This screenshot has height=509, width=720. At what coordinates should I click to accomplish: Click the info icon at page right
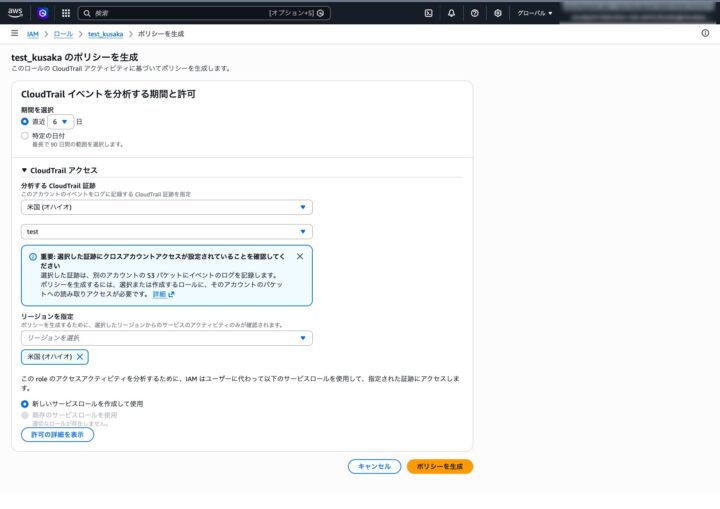coord(705,33)
